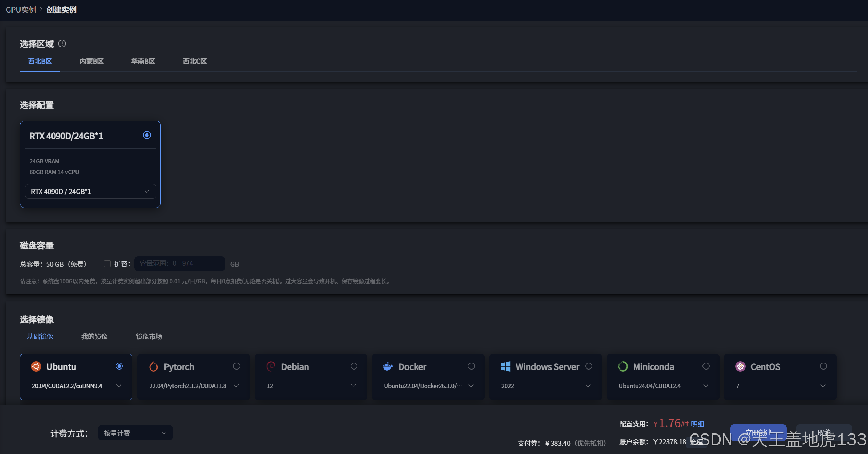Select the Pytorch image radio button

tap(236, 366)
